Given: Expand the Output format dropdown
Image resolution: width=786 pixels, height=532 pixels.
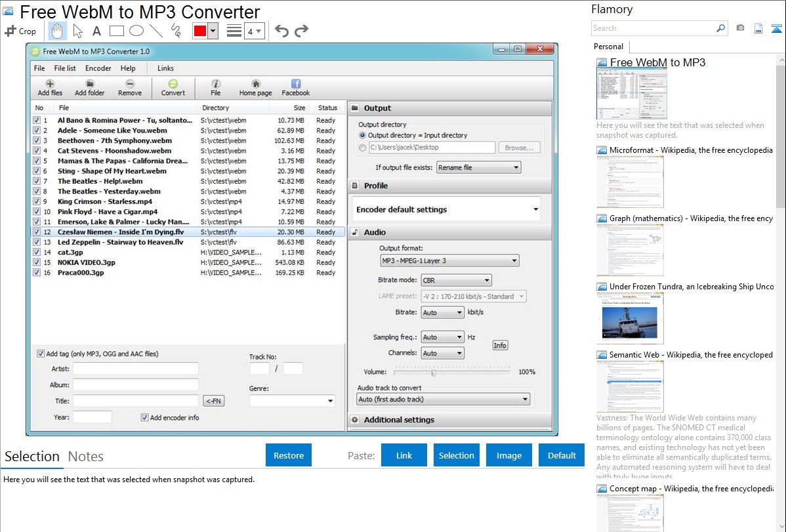Looking at the screenshot, I should pos(449,260).
